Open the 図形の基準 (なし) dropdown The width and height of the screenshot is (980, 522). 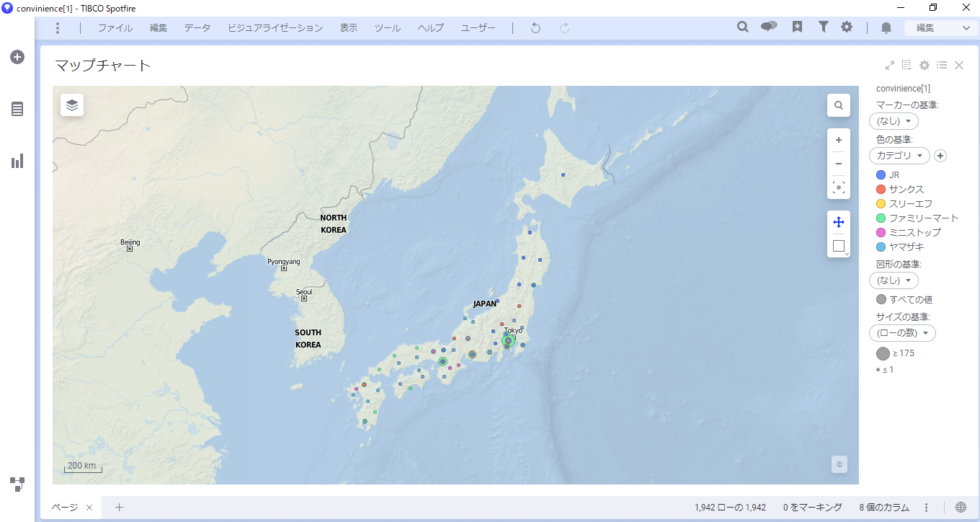pos(894,280)
